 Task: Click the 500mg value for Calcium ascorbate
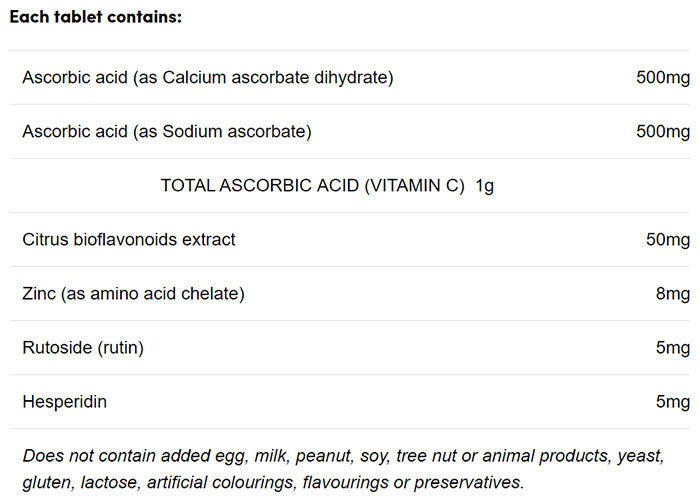[662, 77]
